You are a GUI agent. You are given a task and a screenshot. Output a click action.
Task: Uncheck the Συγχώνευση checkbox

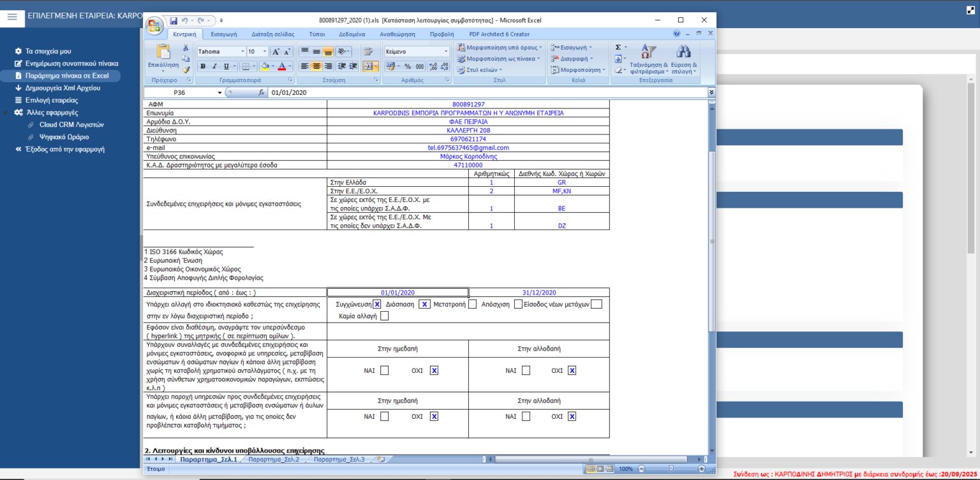click(x=377, y=304)
